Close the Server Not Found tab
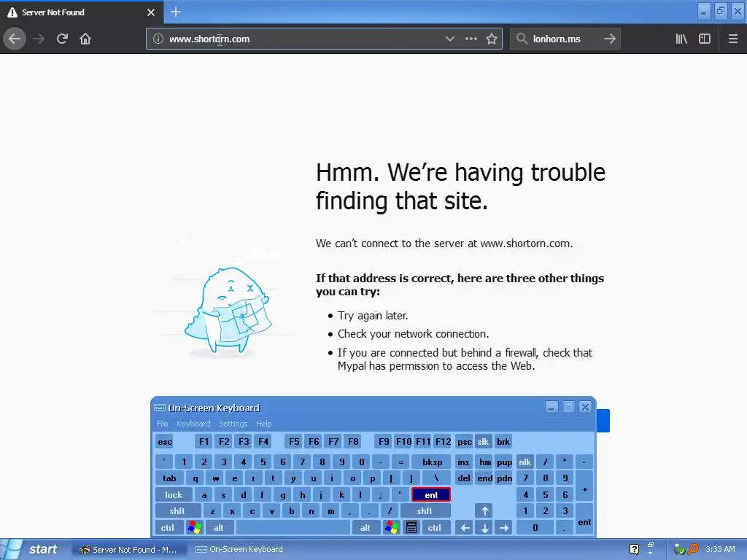 pos(151,12)
